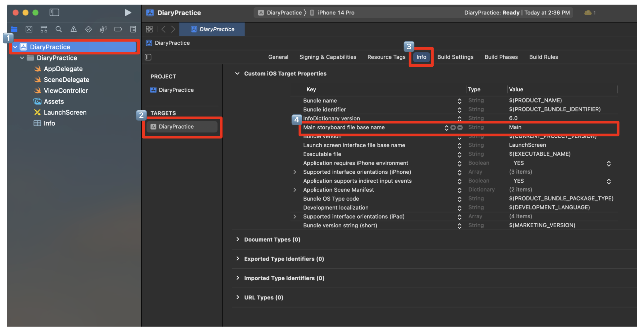The image size is (644, 332).
Task: Open the Debug navigator spray icon
Action: (x=103, y=29)
